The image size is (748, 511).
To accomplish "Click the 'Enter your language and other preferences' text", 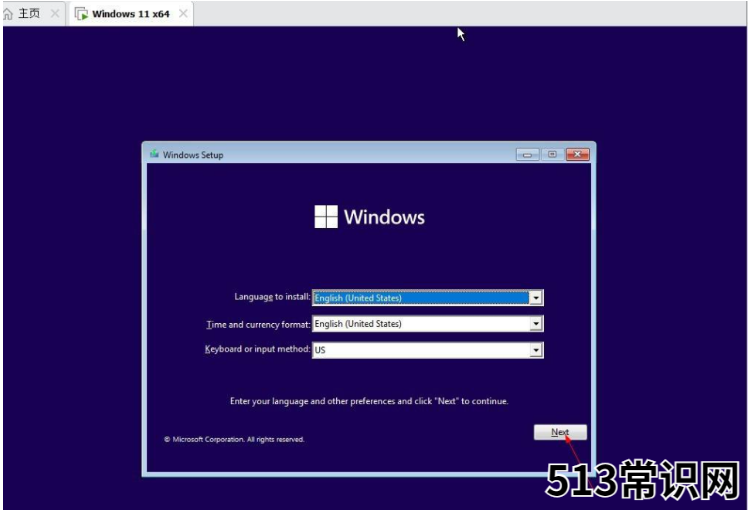I will (x=369, y=401).
